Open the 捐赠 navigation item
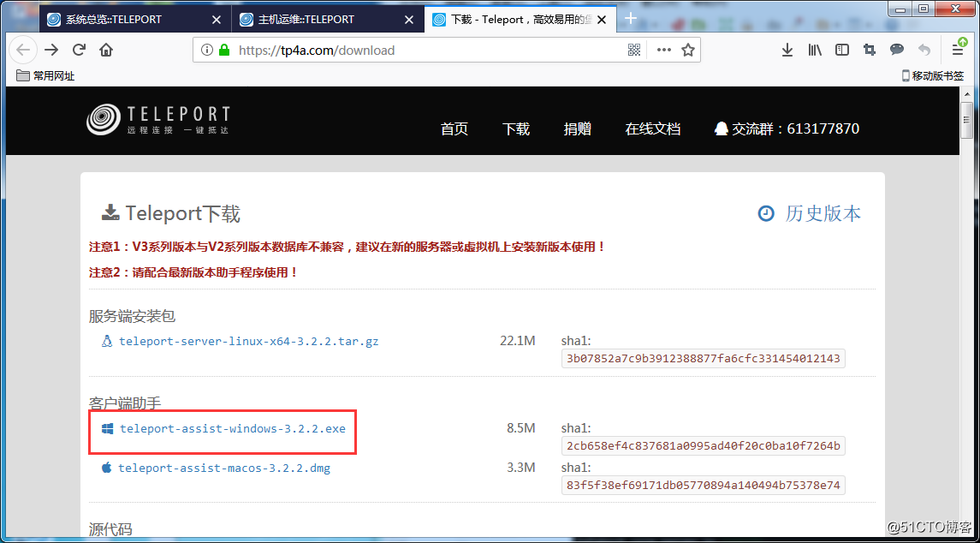Screen dimensions: 980x543 click(578, 129)
